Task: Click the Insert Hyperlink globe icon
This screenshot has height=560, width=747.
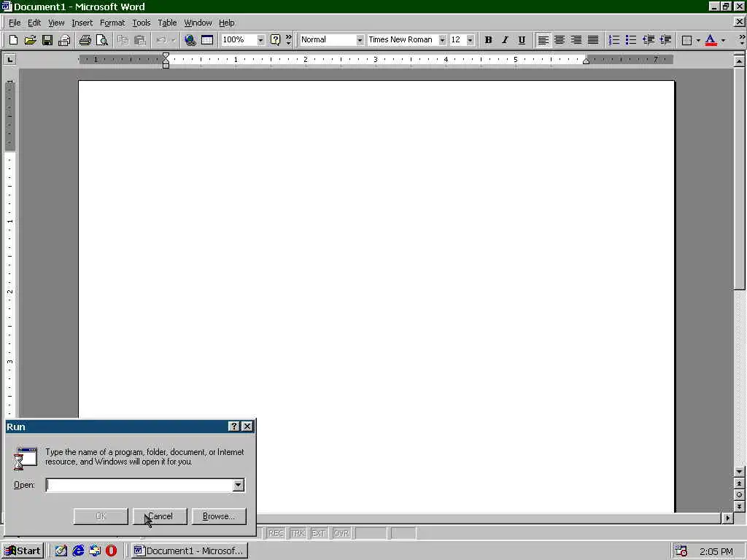Action: [x=190, y=40]
